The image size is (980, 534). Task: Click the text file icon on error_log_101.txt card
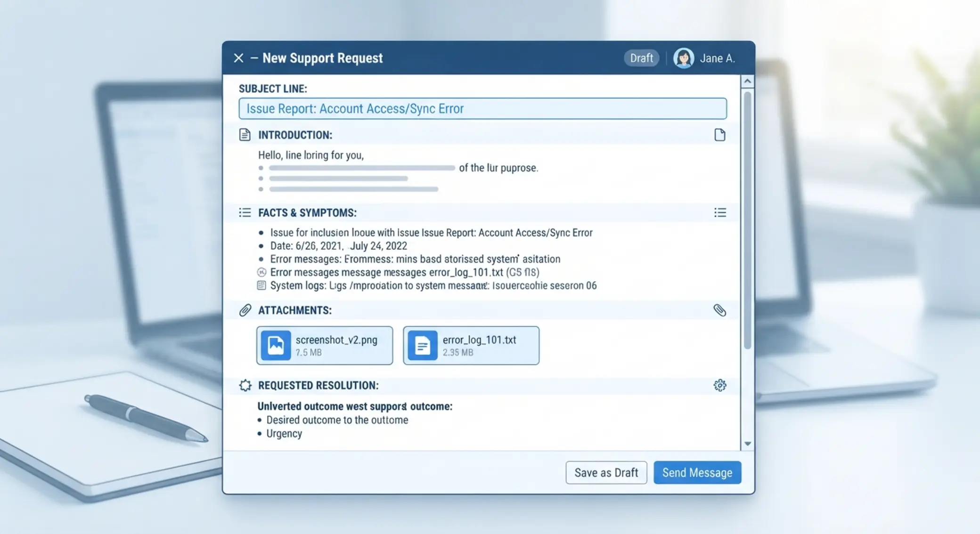422,345
